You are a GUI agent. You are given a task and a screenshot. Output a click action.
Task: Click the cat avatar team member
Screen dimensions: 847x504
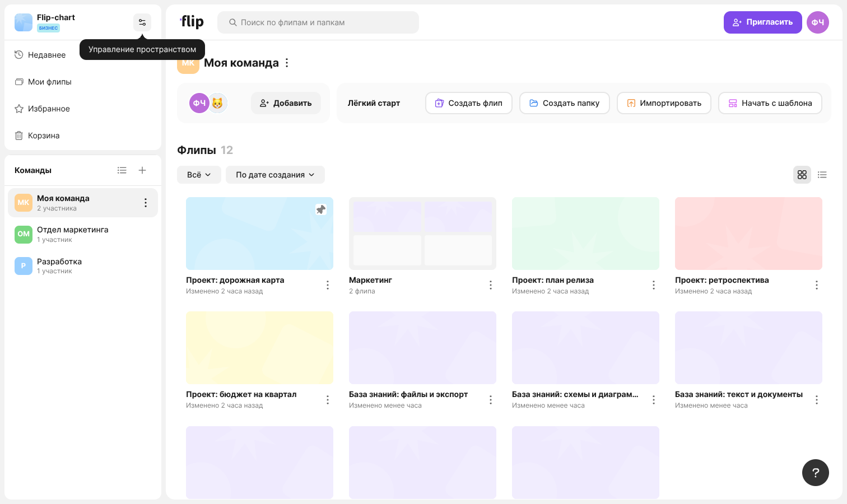click(217, 103)
